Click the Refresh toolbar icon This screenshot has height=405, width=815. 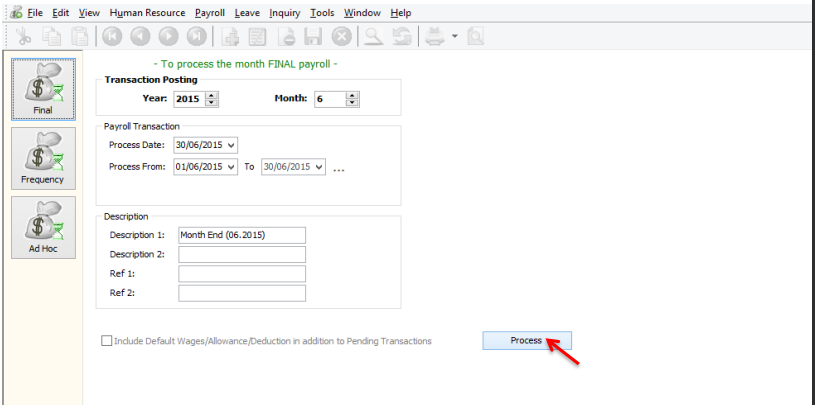401,37
